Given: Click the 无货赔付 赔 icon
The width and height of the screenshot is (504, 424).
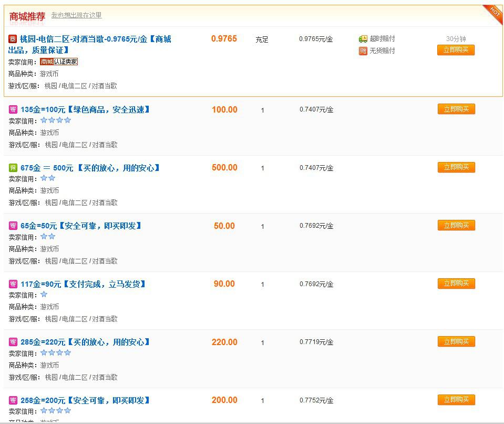Looking at the screenshot, I should (x=363, y=51).
